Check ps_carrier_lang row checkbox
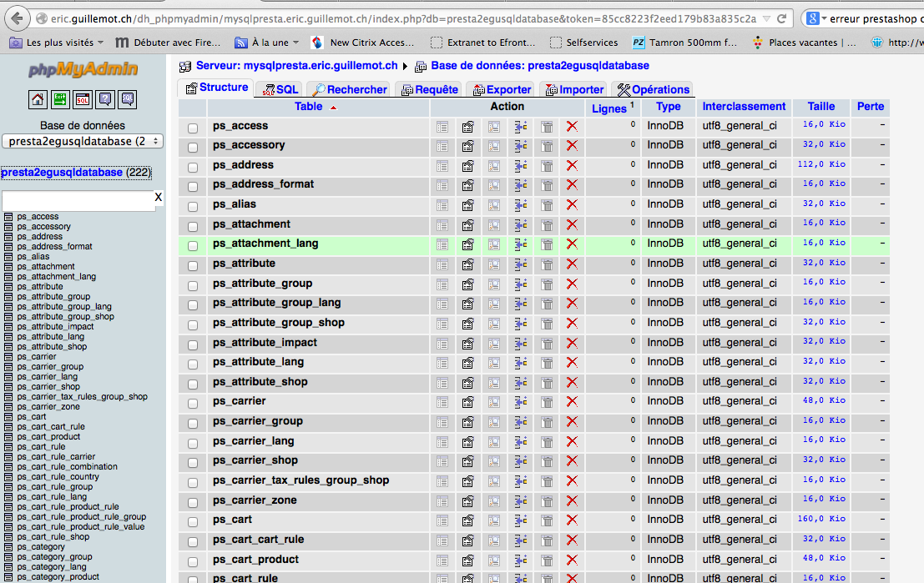 [193, 443]
